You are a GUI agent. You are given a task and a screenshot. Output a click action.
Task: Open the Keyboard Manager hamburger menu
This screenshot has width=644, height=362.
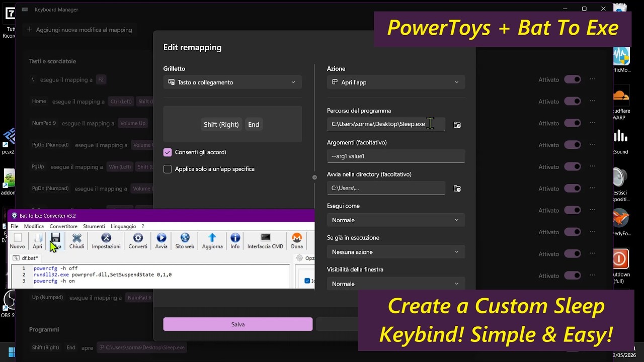tap(25, 10)
